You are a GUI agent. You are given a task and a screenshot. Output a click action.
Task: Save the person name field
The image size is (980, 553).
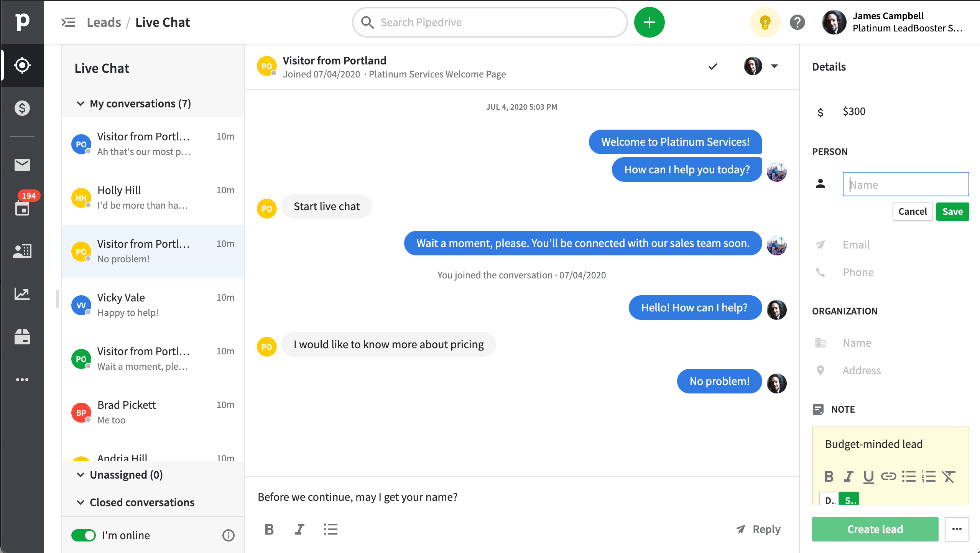coord(952,212)
